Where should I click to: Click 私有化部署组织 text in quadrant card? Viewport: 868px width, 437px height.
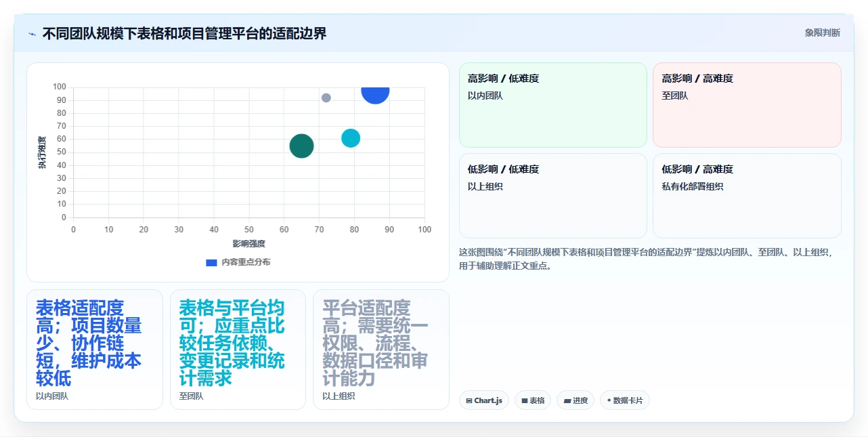[693, 186]
